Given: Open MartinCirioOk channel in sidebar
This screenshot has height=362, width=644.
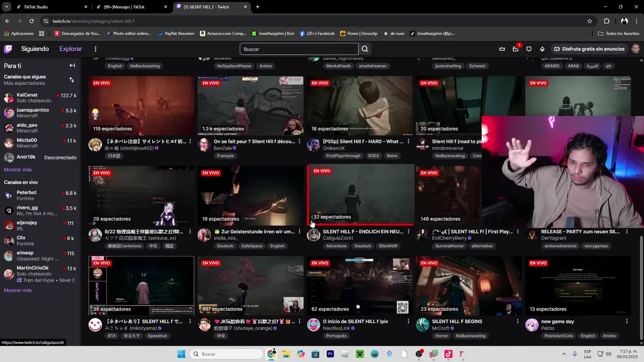Looking at the screenshot, I should click(40, 274).
